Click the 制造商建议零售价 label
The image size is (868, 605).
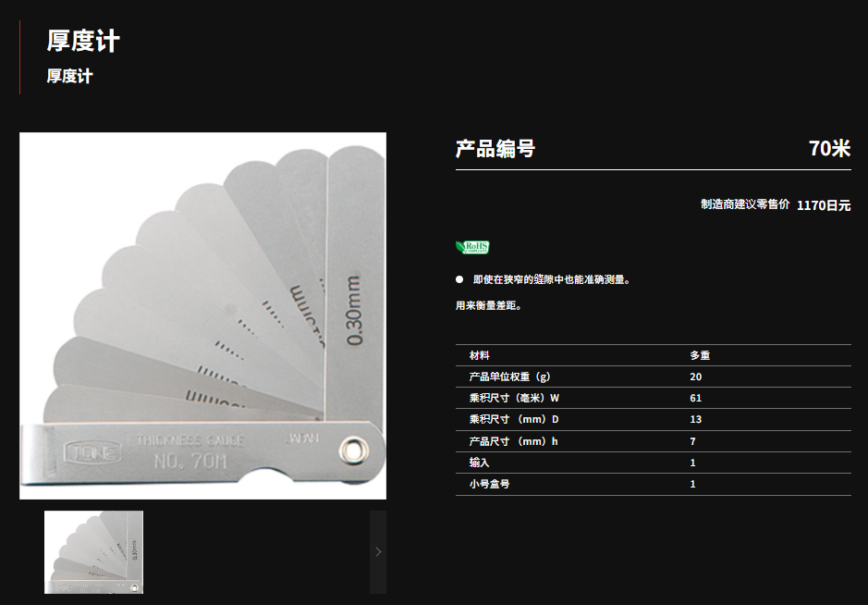click(745, 204)
